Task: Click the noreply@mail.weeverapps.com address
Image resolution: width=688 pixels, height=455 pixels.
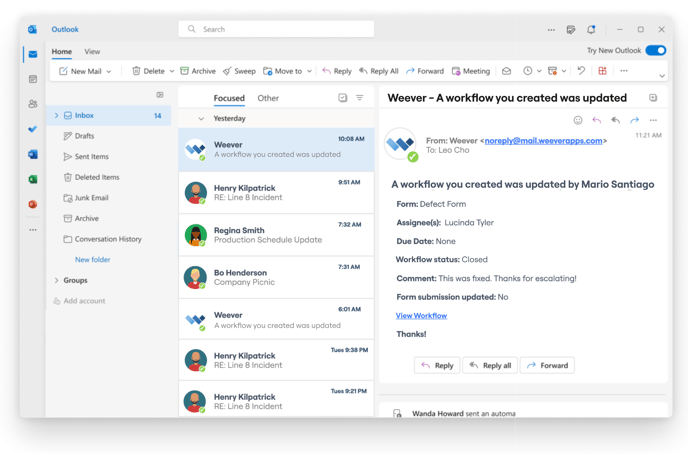Action: (543, 141)
